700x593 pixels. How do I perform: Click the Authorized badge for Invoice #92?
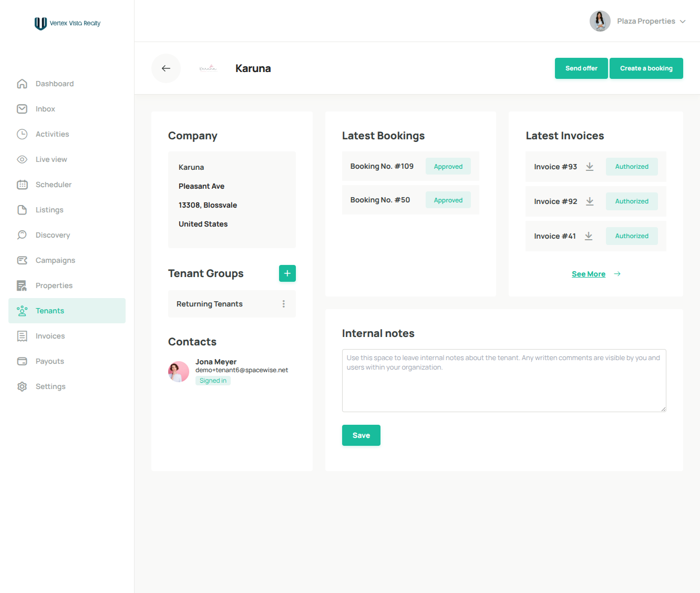click(x=632, y=201)
